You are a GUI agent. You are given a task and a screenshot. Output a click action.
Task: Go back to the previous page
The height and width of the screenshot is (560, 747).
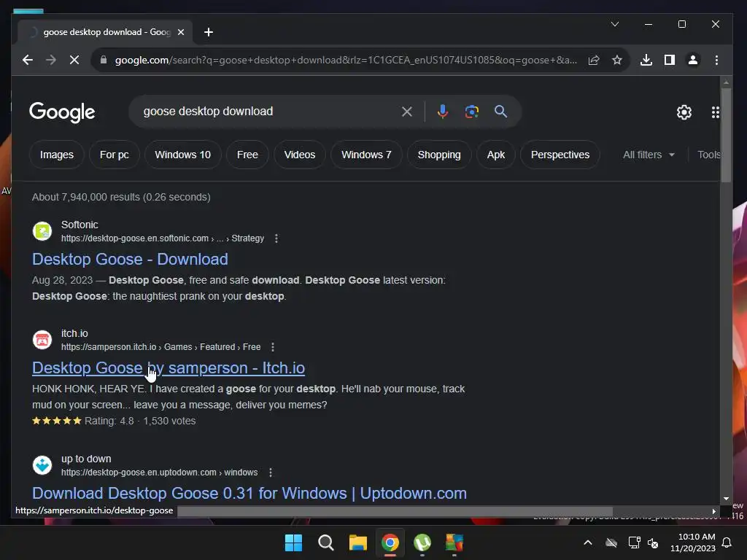[x=28, y=60]
